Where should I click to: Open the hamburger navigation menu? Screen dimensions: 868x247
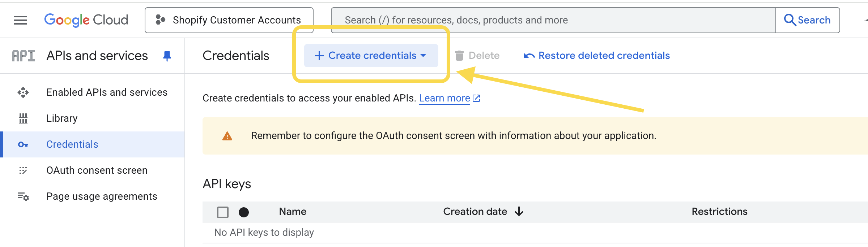pyautogui.click(x=20, y=20)
